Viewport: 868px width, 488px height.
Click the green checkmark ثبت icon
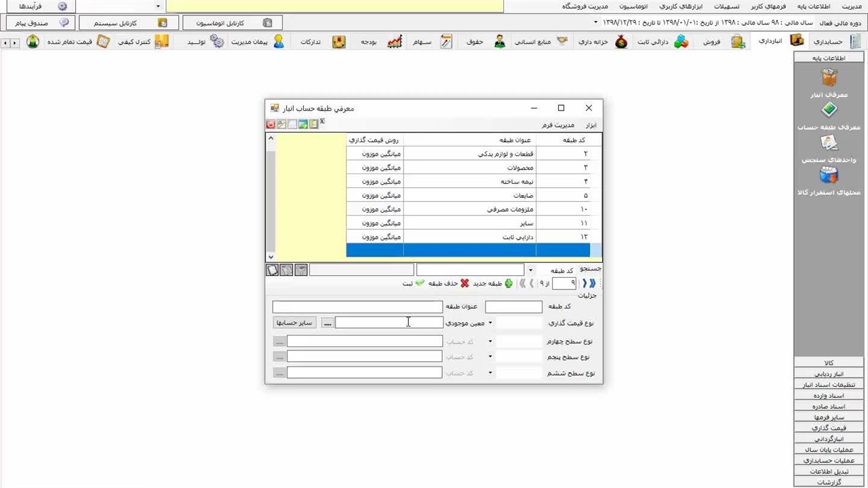pyautogui.click(x=420, y=283)
